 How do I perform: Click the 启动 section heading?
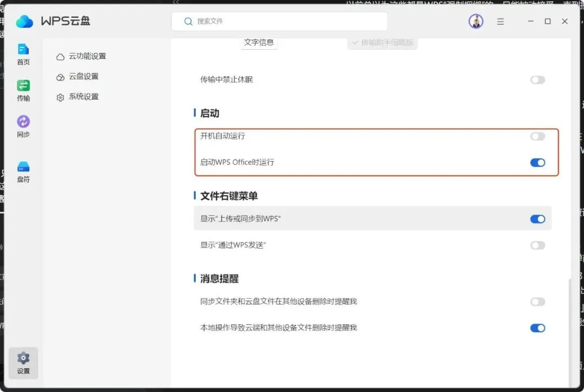210,113
